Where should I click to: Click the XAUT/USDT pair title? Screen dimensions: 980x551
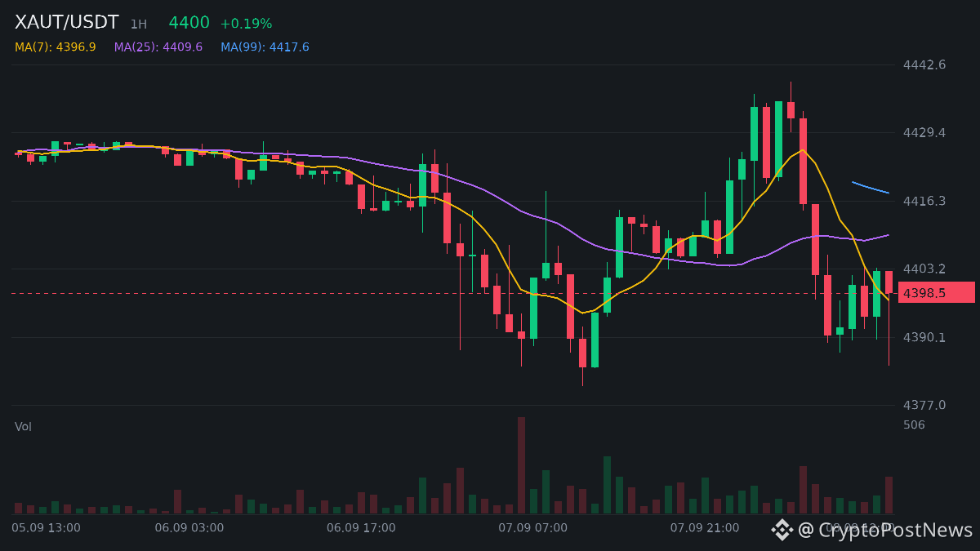coord(67,23)
